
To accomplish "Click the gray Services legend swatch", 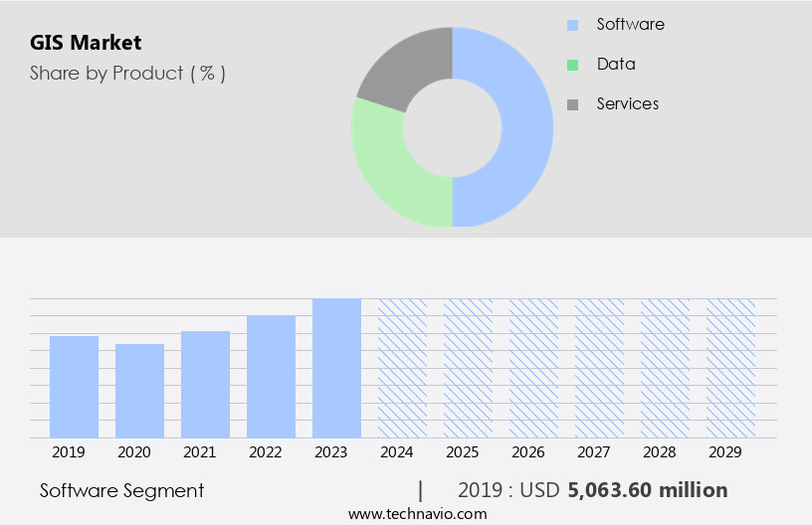I will pos(572,104).
